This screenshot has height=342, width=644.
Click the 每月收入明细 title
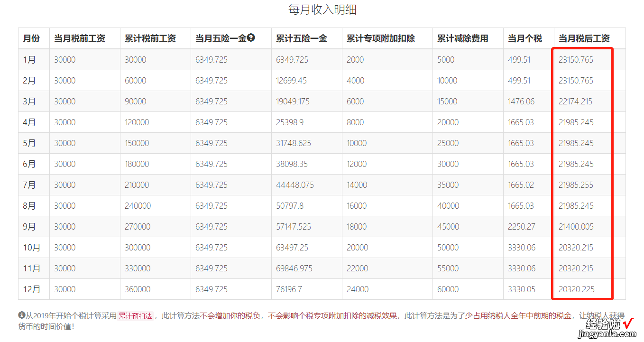(x=322, y=9)
